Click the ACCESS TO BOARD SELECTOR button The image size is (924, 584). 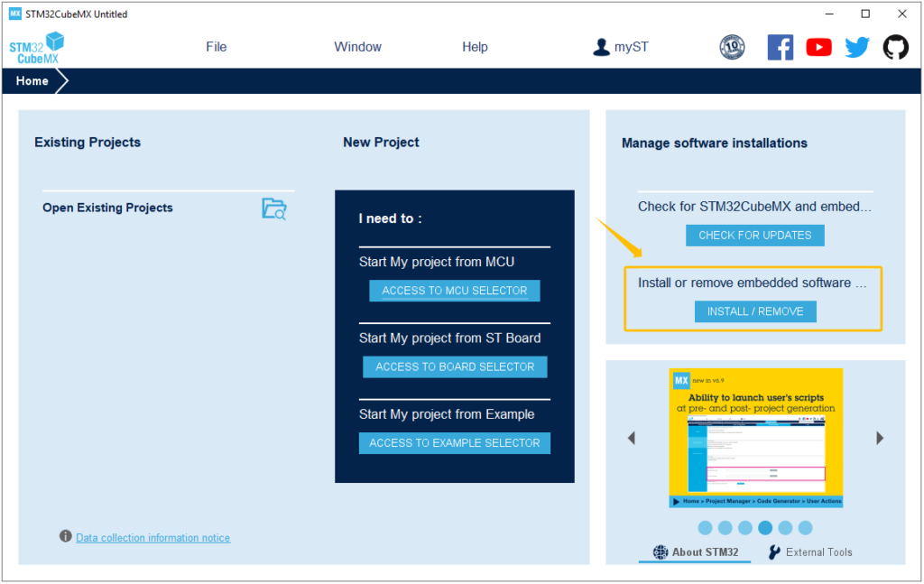(x=455, y=366)
